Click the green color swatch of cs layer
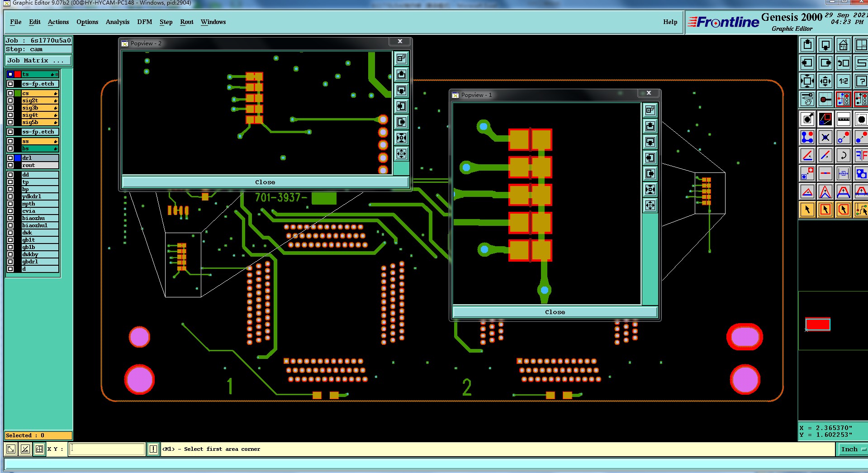Screen dimensions: 868x473 pyautogui.click(x=18, y=93)
